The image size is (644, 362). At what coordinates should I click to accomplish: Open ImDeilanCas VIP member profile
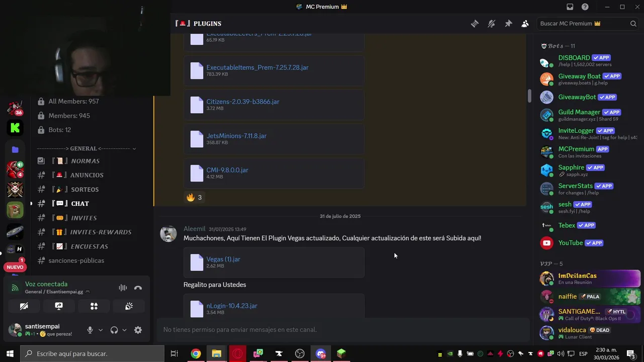[590, 279]
